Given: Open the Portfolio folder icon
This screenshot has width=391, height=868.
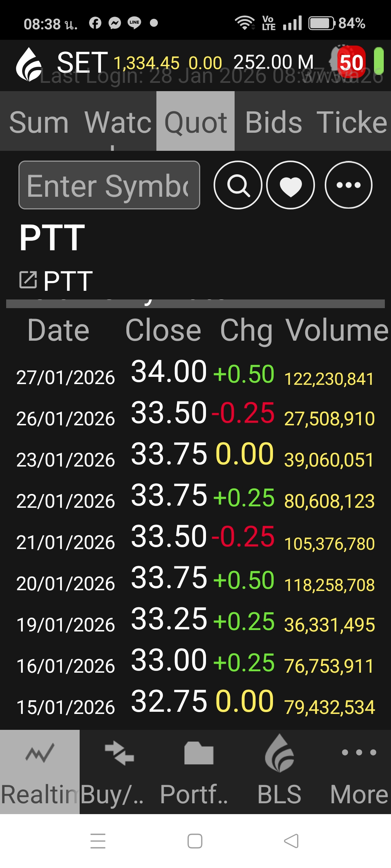Looking at the screenshot, I should point(199,754).
